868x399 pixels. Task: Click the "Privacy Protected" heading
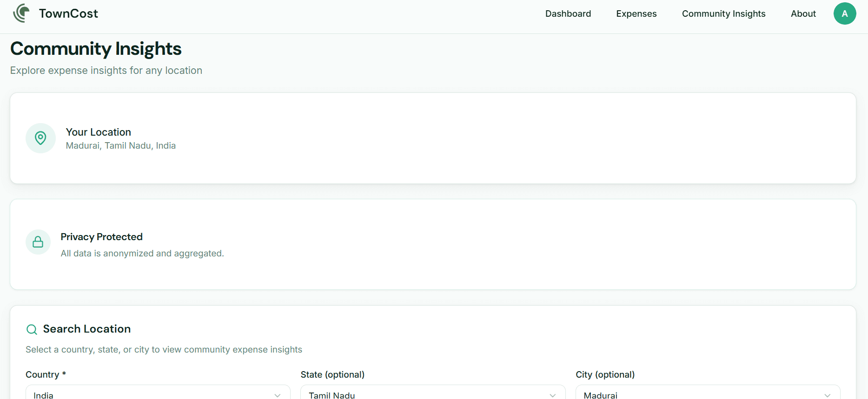(101, 237)
